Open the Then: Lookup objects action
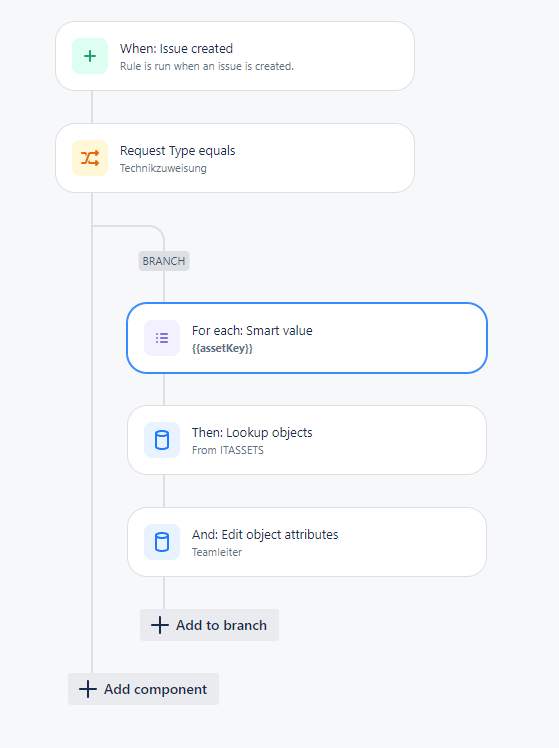559x748 pixels. tap(307, 440)
